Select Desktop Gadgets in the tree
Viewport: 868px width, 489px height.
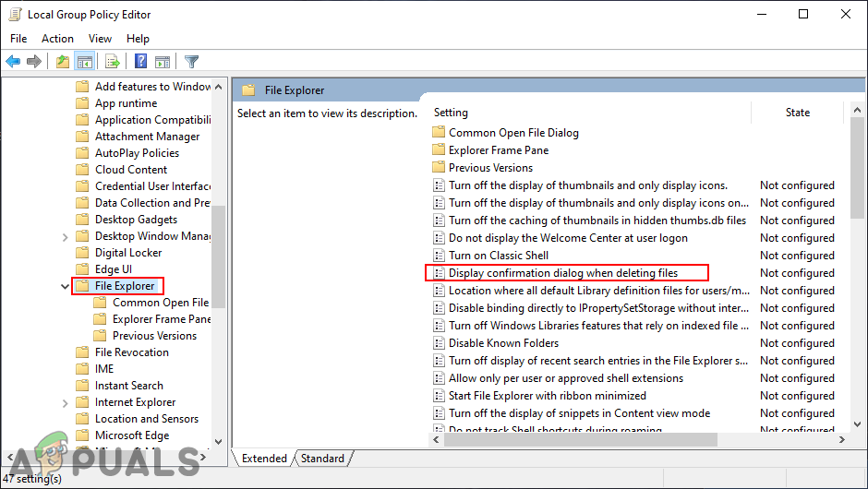[136, 220]
